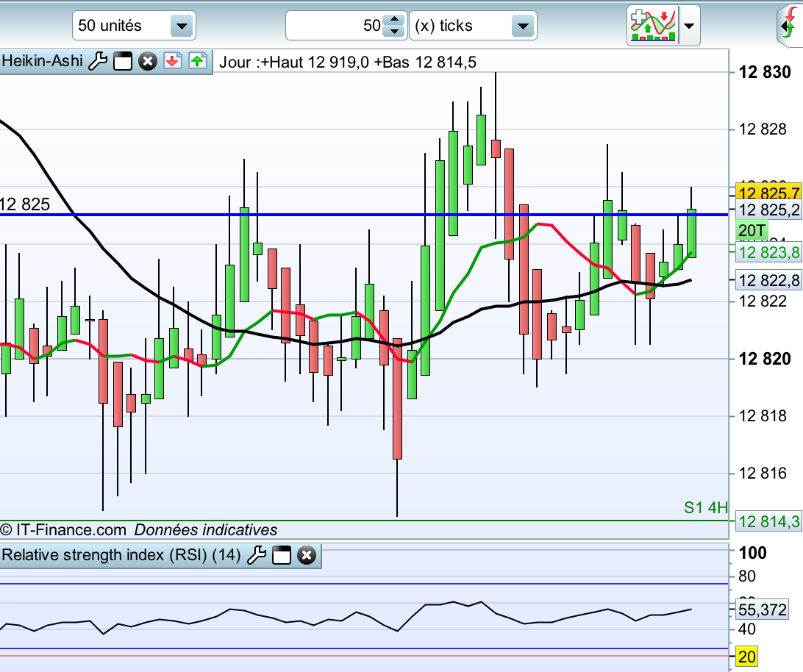Click the 12 822,8 axis label
The height and width of the screenshot is (672, 803).
(768, 281)
